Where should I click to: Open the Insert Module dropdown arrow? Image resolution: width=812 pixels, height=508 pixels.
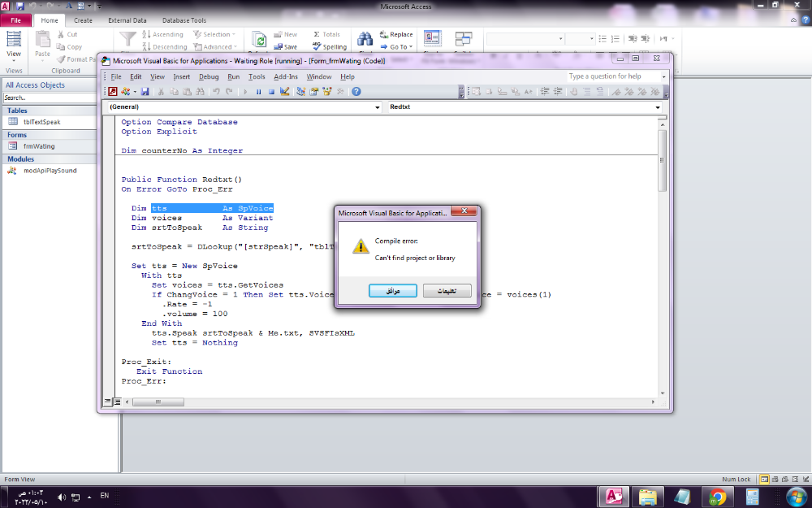point(135,92)
